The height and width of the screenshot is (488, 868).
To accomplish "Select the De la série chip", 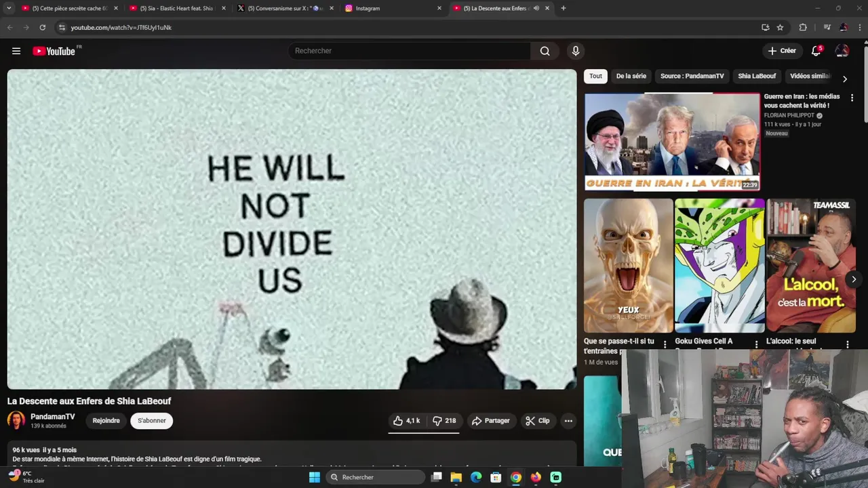I will pyautogui.click(x=631, y=76).
